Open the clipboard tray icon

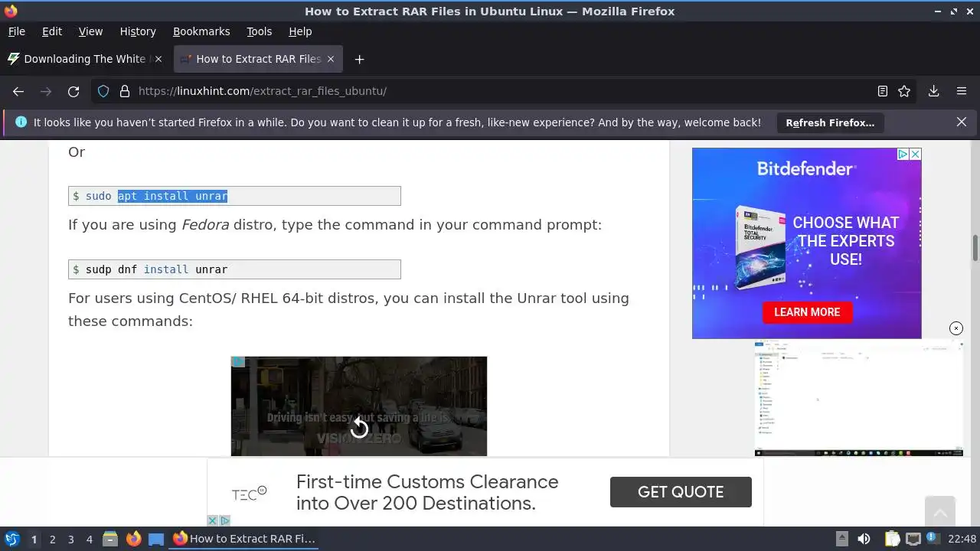[892, 539]
